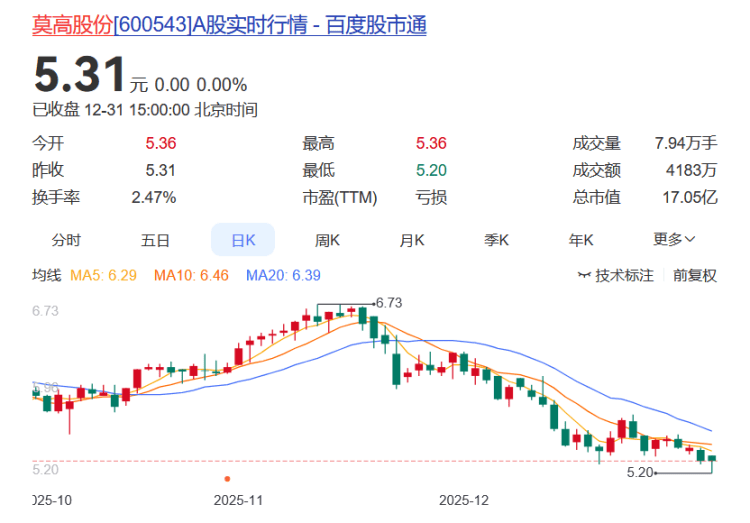Screen dimensions: 750x523
Task: Select the 月K chart tab
Action: tap(412, 240)
